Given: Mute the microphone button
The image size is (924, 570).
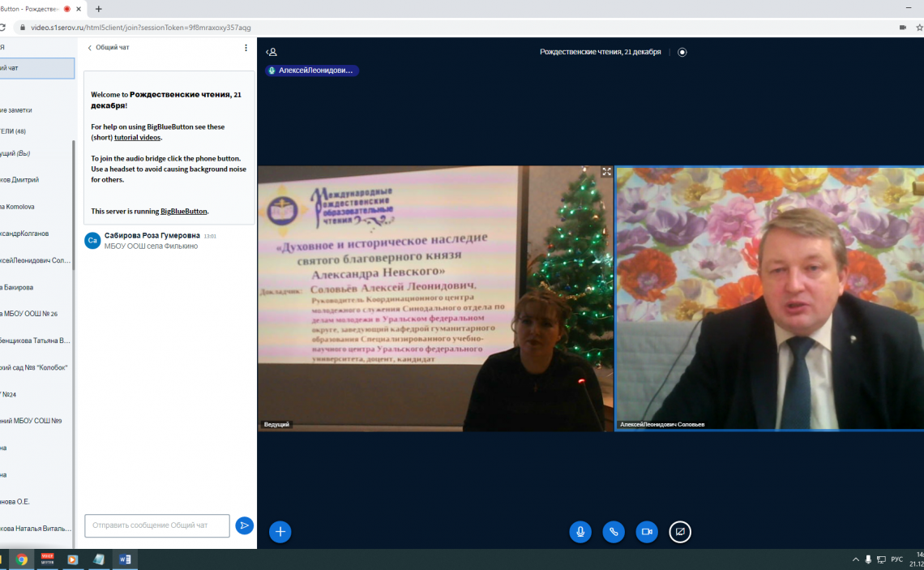Looking at the screenshot, I should click(580, 532).
